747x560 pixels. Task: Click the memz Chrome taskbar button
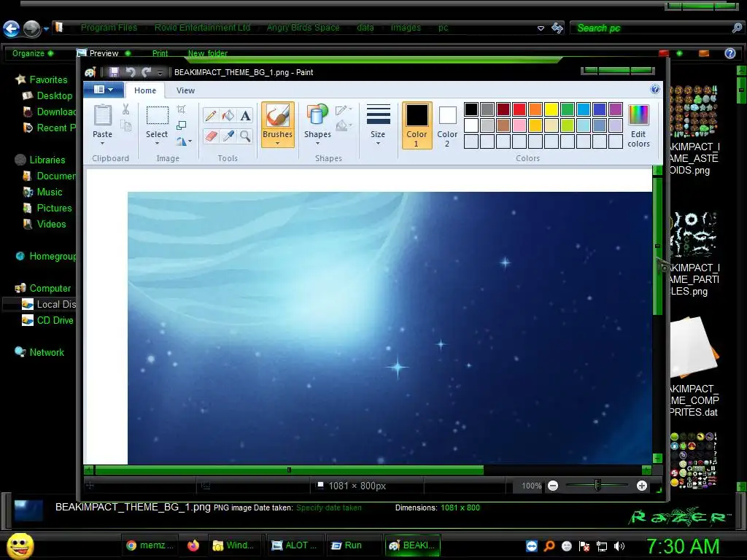click(x=150, y=545)
